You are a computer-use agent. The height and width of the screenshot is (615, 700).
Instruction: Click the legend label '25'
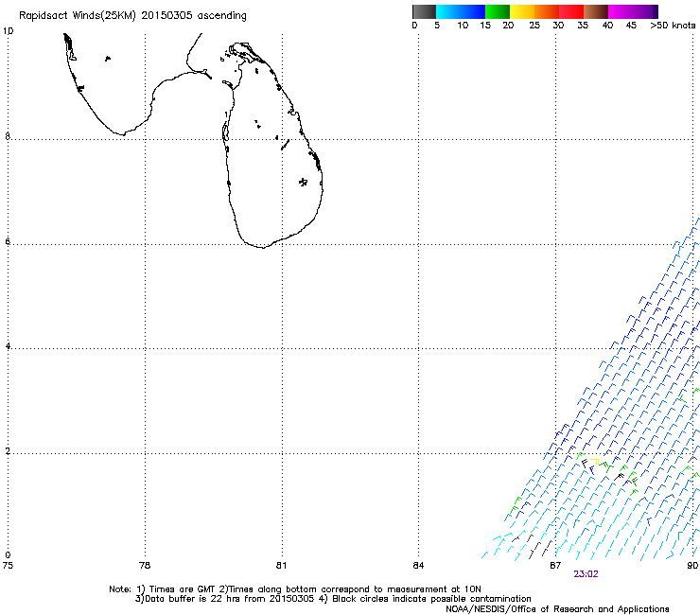pos(534,26)
